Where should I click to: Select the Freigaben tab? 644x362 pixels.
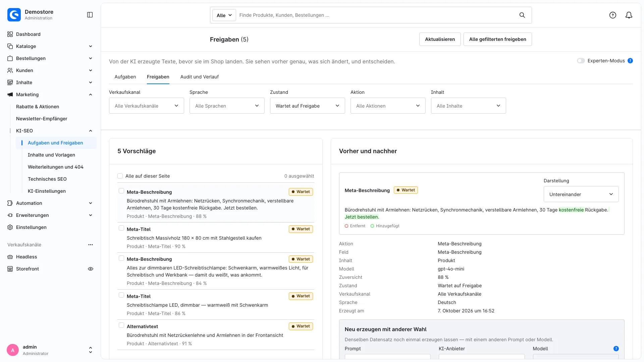tap(158, 77)
